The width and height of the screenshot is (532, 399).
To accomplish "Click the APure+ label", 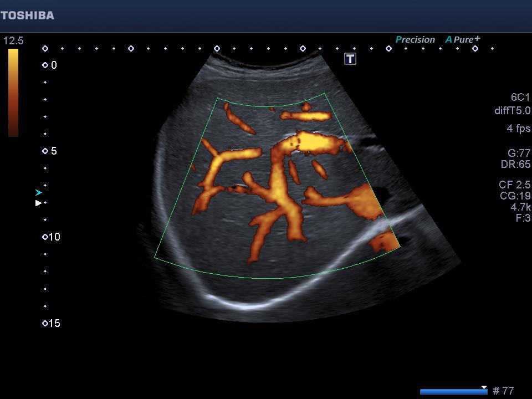I will (463, 39).
